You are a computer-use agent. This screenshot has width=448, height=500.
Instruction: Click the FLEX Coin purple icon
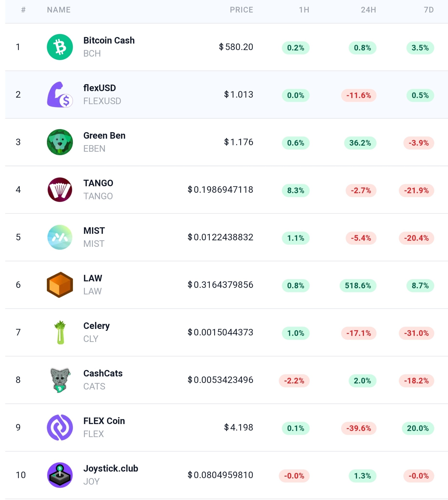(60, 427)
